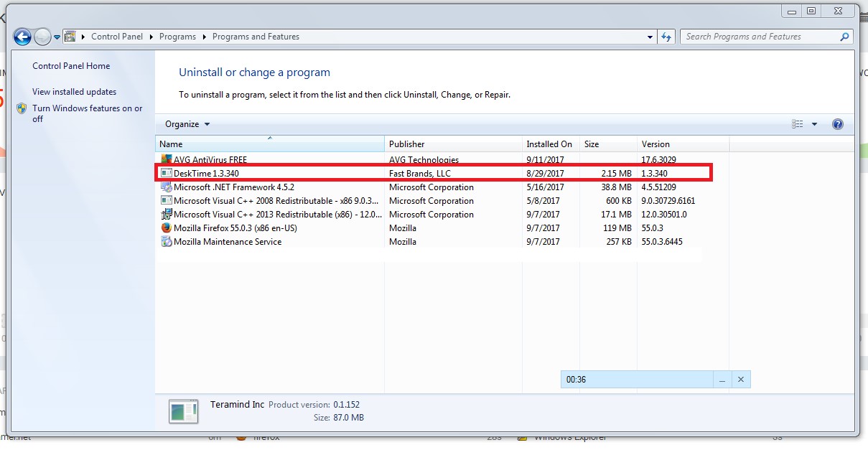The height and width of the screenshot is (450, 868).
Task: Click the DeskTime 1.3.340 program icon
Action: coord(167,174)
